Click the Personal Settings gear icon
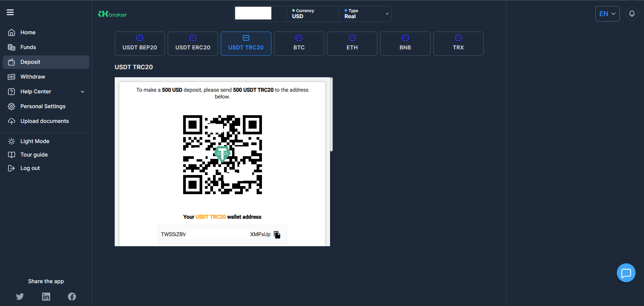Screen dimensions: 644x306 (11, 106)
